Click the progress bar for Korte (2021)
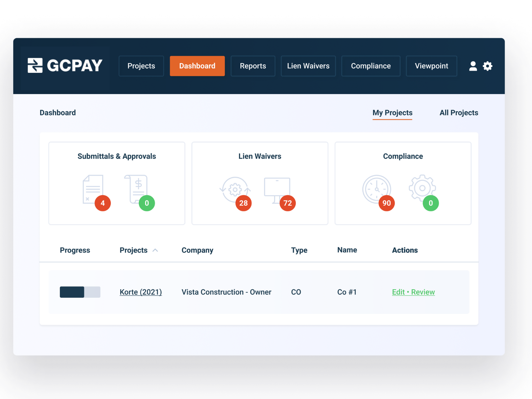 pyautogui.click(x=80, y=292)
